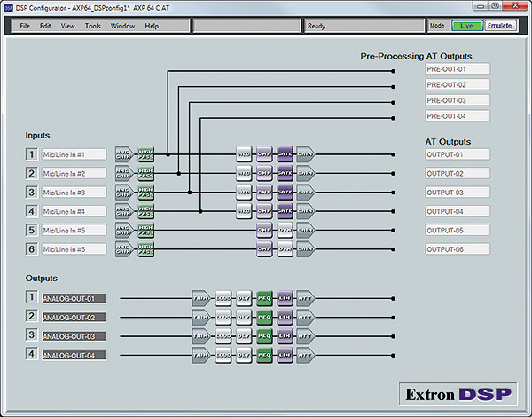This screenshot has width=532, height=417.
Task: Open LOUD block on ANALOG-OUT-01
Action: (223, 298)
